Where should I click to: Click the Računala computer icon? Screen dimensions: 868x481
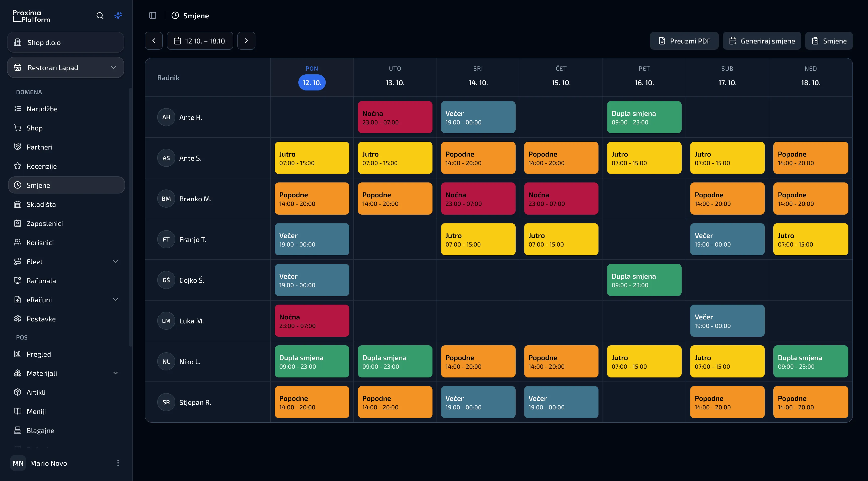(18, 281)
